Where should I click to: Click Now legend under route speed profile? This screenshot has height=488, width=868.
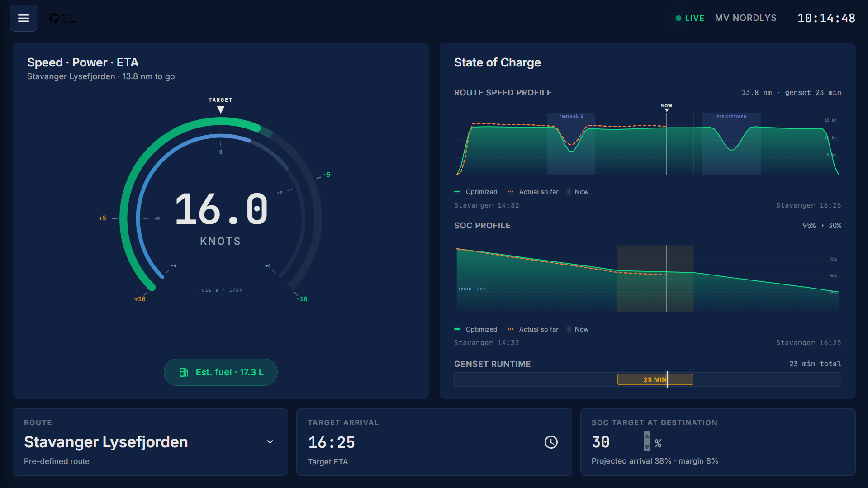[x=579, y=192]
